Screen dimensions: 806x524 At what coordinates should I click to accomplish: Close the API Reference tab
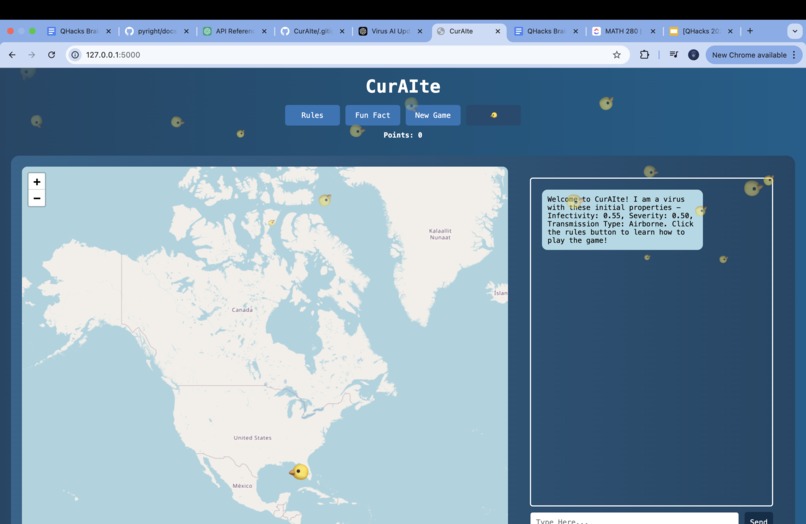(x=264, y=31)
